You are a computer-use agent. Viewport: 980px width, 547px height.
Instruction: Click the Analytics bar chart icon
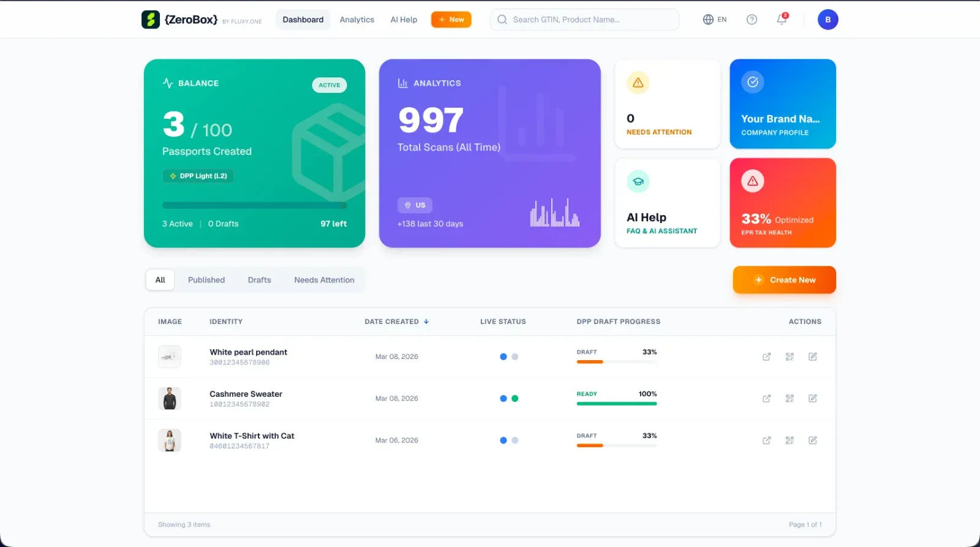click(x=402, y=83)
